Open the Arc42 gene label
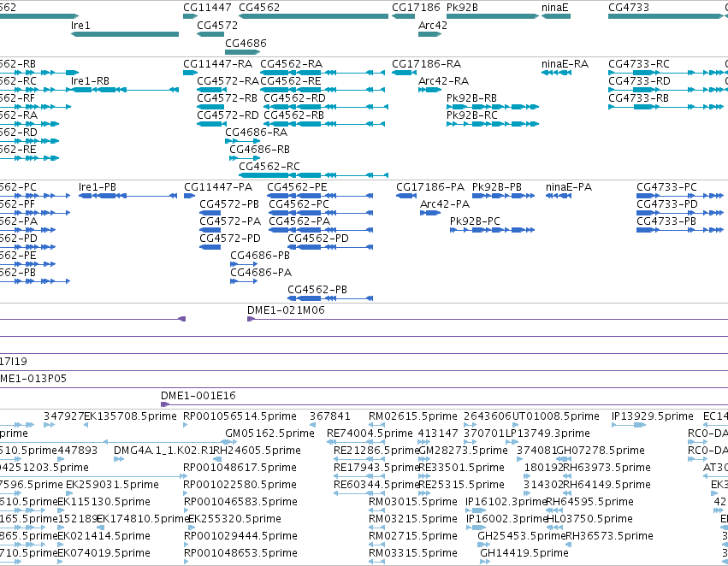Image resolution: width=728 pixels, height=566 pixels. click(x=433, y=25)
